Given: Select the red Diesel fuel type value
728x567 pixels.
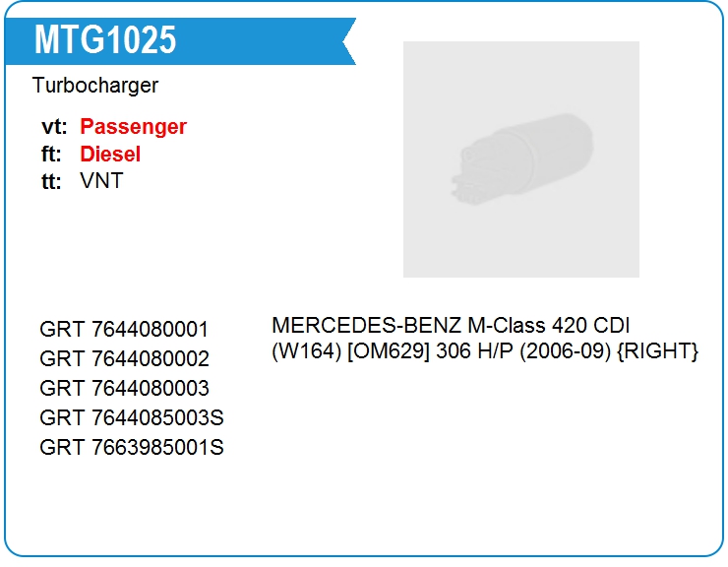Looking at the screenshot, I should tap(110, 154).
